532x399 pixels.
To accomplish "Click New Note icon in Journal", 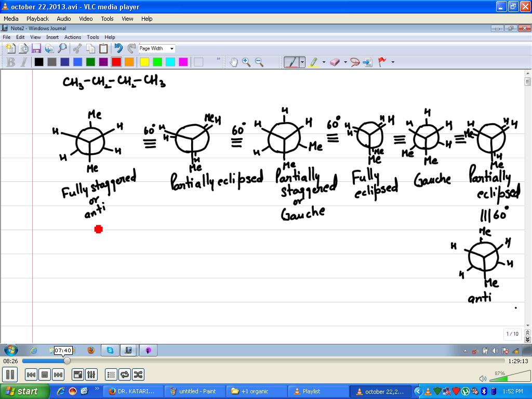I will (10, 48).
